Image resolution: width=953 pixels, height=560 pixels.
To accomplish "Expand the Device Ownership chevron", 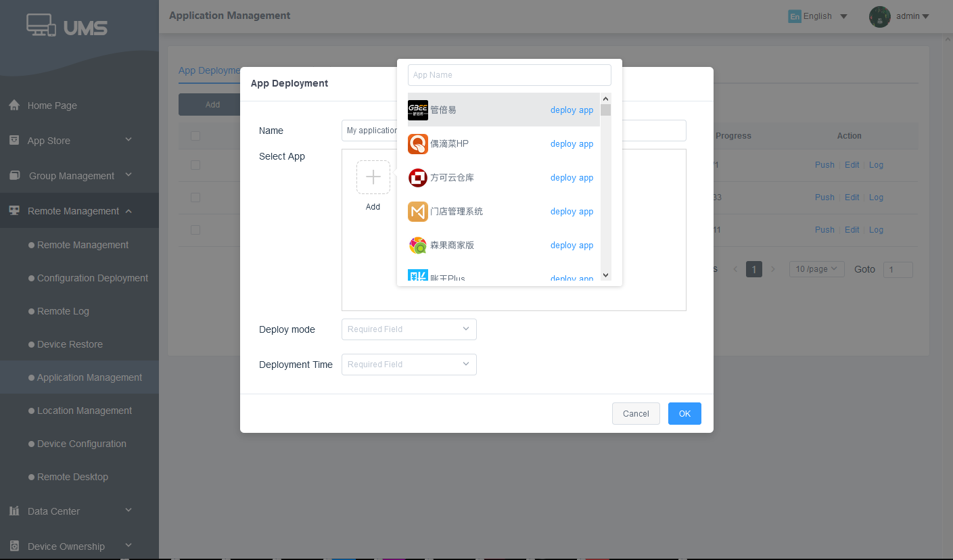I will pyautogui.click(x=129, y=546).
